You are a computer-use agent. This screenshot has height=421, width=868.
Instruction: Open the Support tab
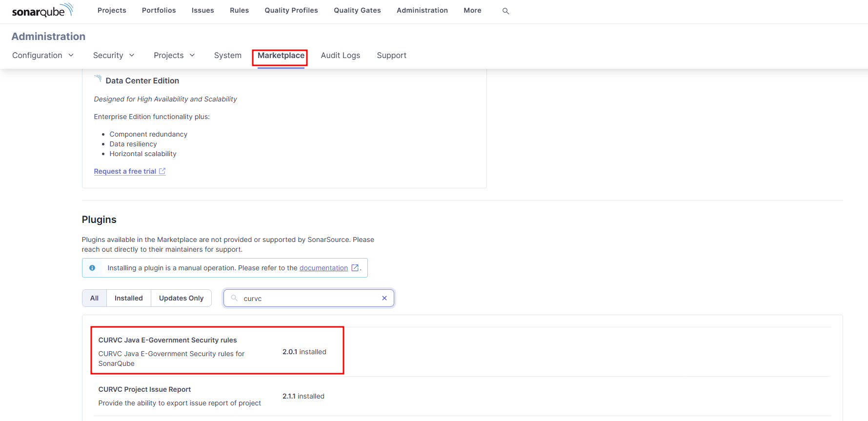391,56
